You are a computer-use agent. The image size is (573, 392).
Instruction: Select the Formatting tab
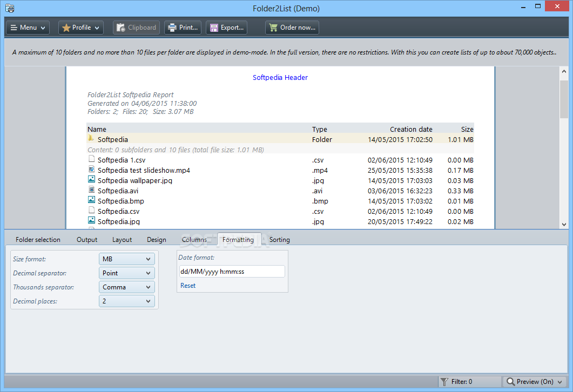pyautogui.click(x=238, y=240)
